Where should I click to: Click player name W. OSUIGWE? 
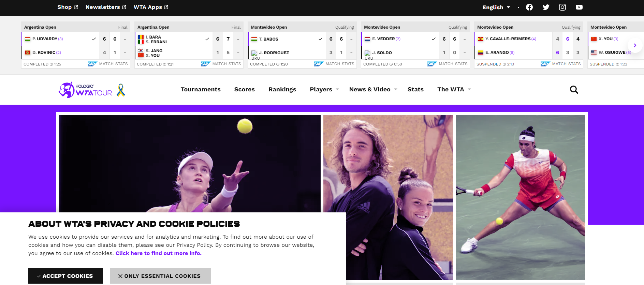tap(612, 52)
